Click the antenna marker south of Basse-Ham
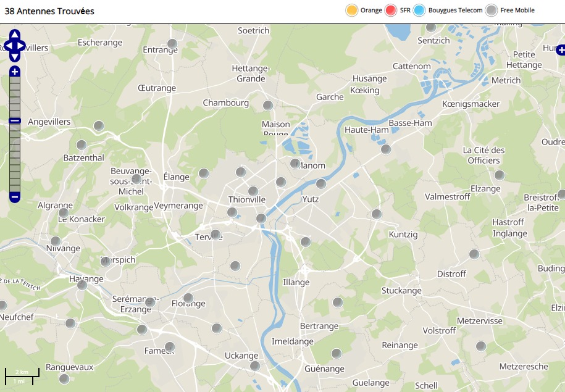This screenshot has width=565, height=392. (x=386, y=149)
